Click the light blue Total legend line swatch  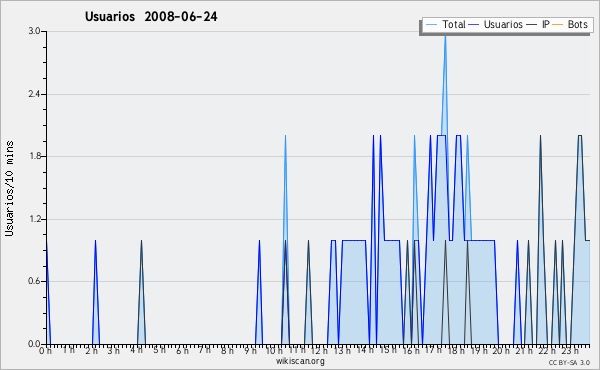(x=431, y=25)
